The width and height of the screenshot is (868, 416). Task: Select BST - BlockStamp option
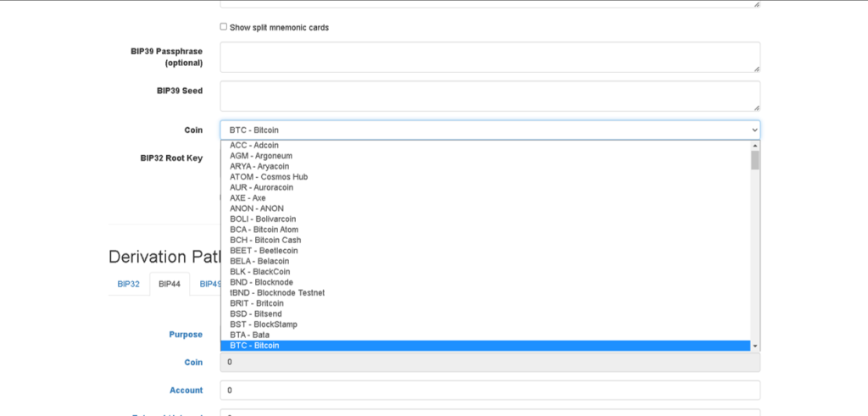486,324
